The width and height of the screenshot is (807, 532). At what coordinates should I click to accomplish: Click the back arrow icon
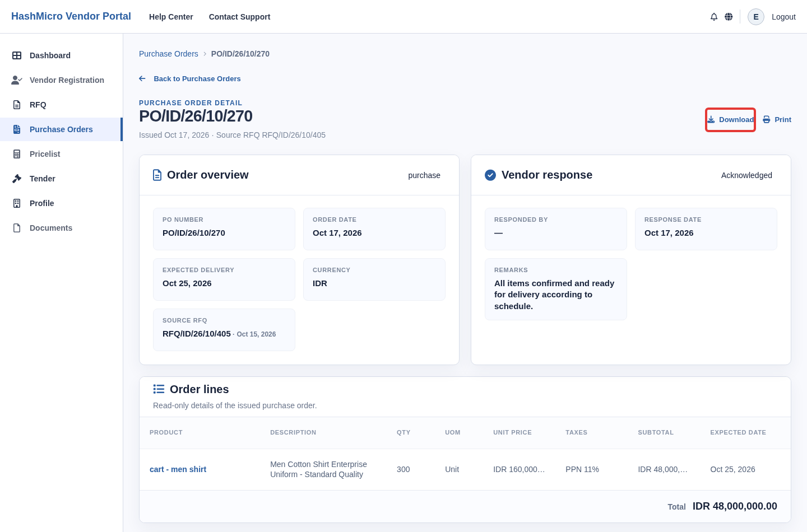(142, 79)
